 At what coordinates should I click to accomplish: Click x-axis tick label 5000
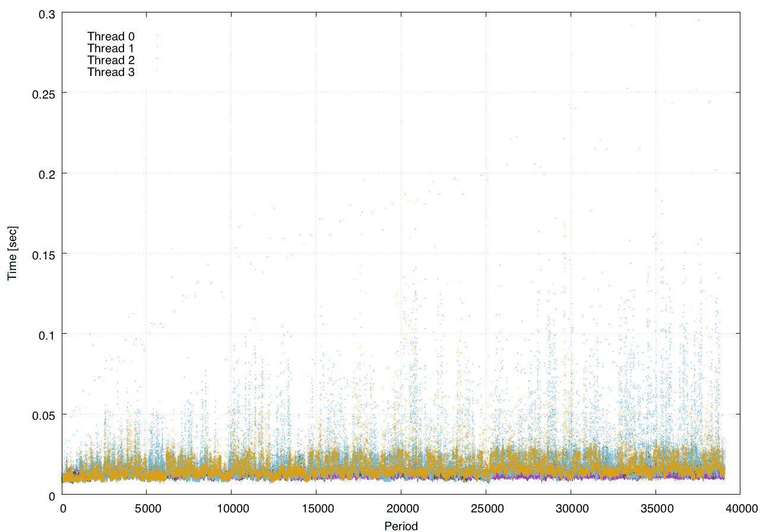tap(147, 508)
